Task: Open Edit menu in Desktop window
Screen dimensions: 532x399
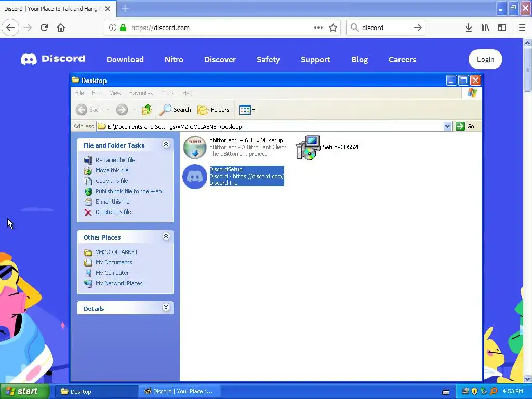Action: [x=97, y=93]
